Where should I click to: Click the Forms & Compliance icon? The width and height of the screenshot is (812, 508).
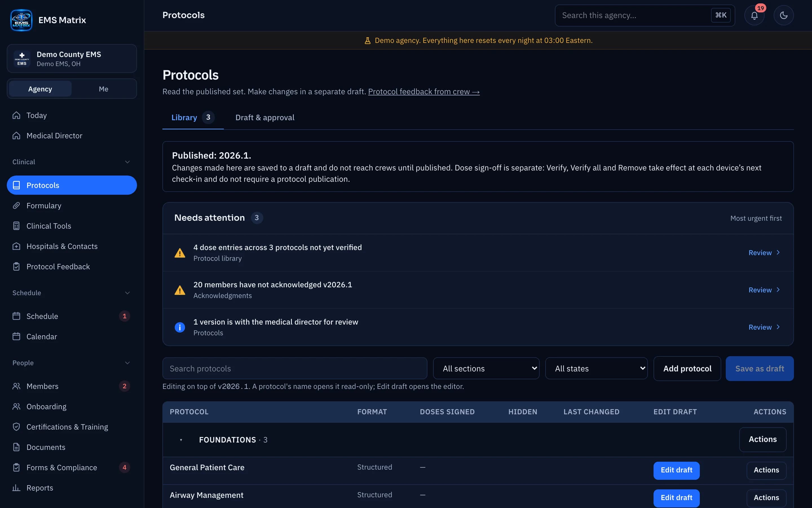pyautogui.click(x=16, y=468)
